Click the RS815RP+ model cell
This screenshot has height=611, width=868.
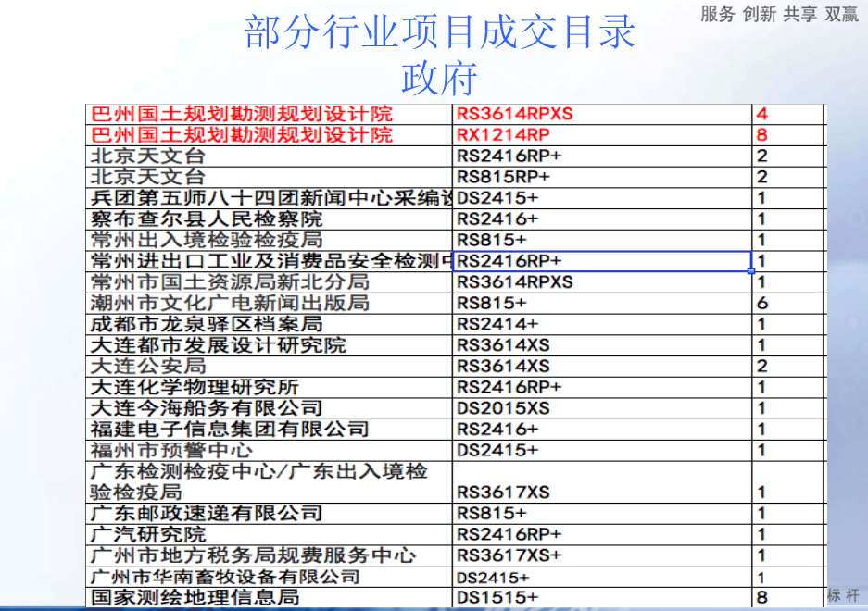click(602, 177)
